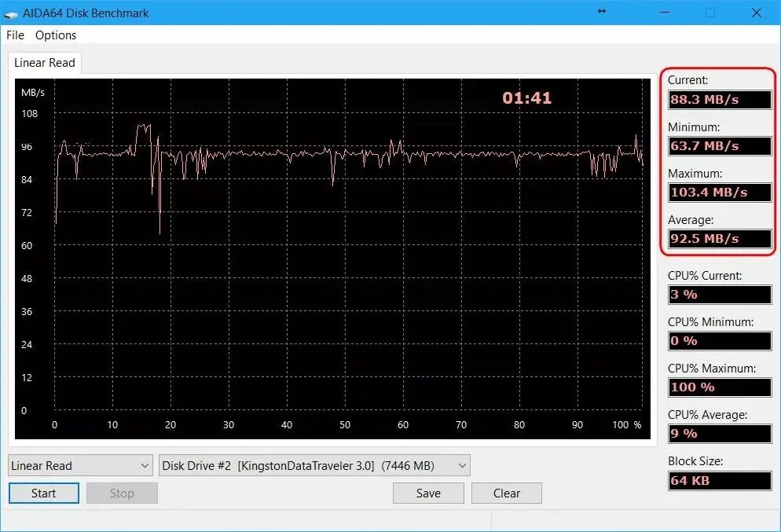The width and height of the screenshot is (781, 532).
Task: Click the elapsed time 01:41 in graph
Action: click(527, 98)
